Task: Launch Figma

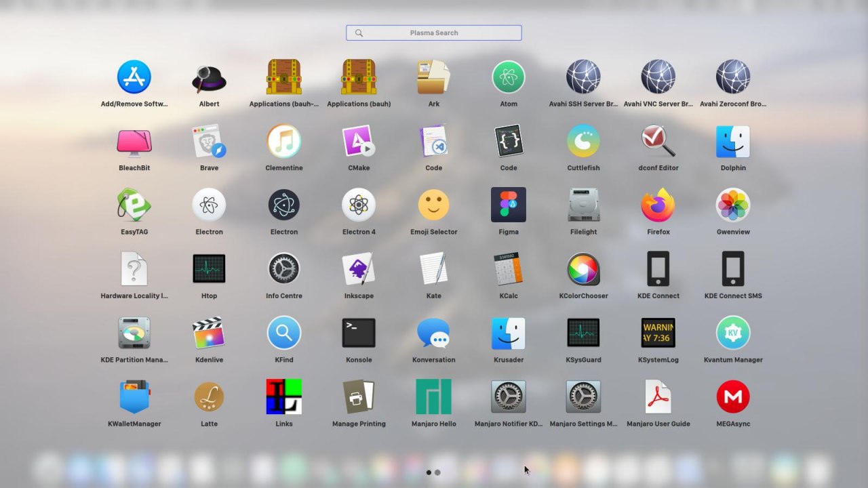Action: tap(509, 205)
